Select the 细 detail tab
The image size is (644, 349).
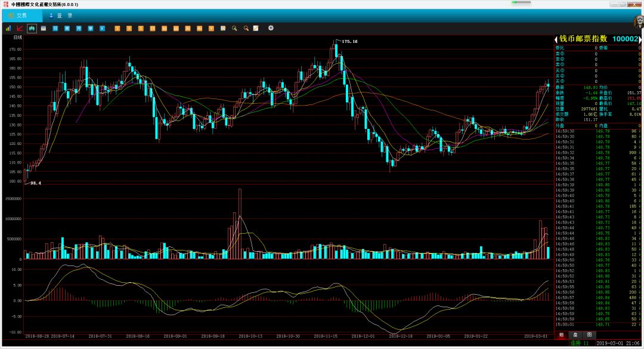(x=562, y=335)
